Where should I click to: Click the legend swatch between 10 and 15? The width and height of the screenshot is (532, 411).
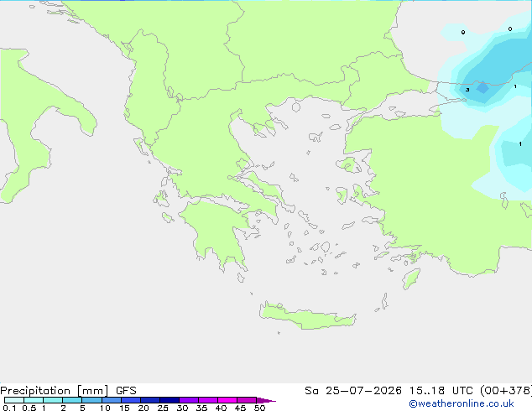point(112,400)
